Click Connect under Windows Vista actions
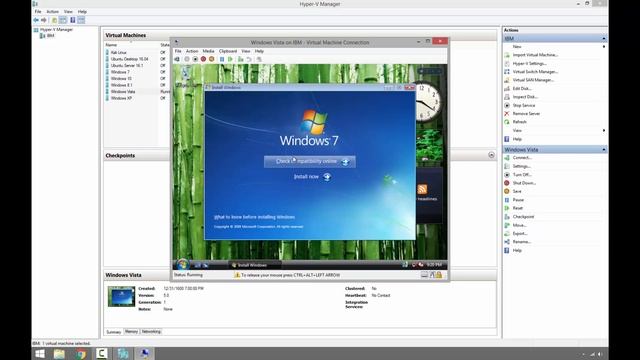The height and width of the screenshot is (360, 640). [x=522, y=158]
